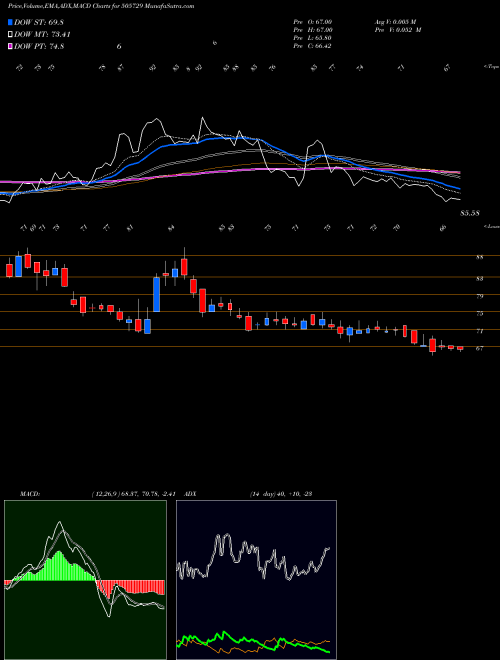
Task: Select the 'DOW MT: 73.41' legend label
Action: (42, 35)
